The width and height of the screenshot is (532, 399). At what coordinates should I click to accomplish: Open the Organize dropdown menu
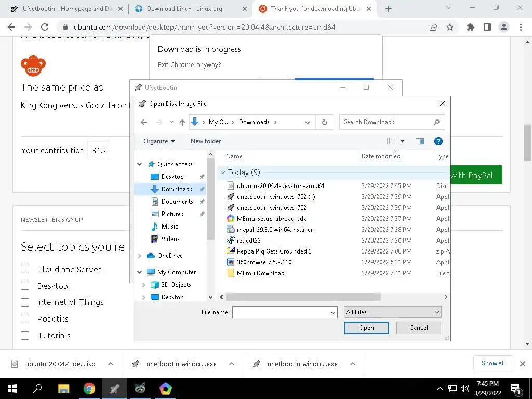(x=159, y=141)
